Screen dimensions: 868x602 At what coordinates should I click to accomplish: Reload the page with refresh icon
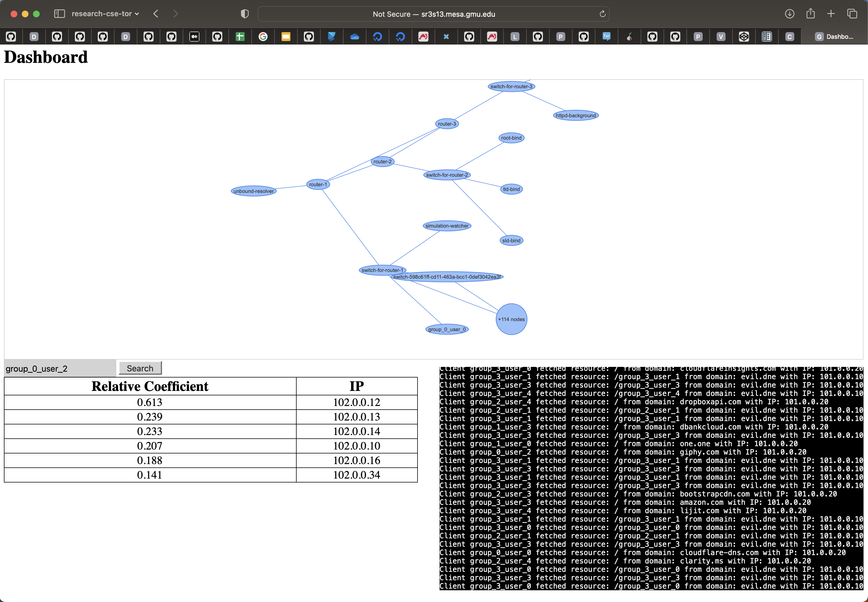point(602,14)
